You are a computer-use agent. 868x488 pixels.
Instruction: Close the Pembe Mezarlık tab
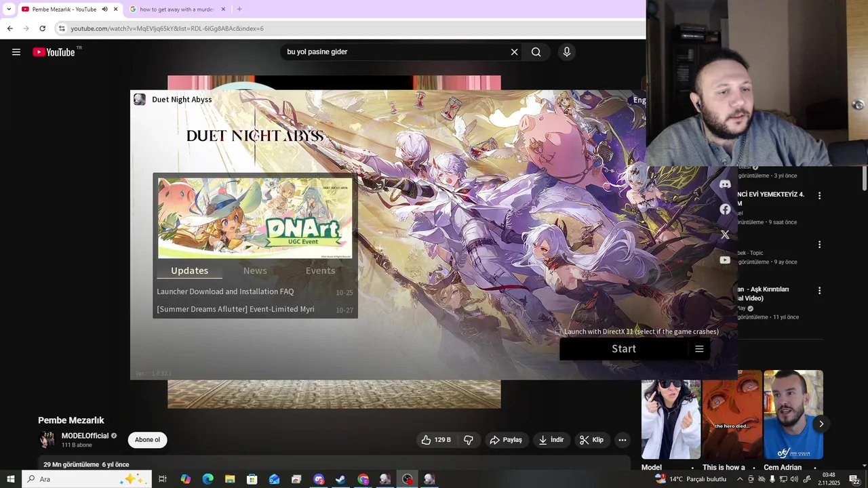click(116, 9)
